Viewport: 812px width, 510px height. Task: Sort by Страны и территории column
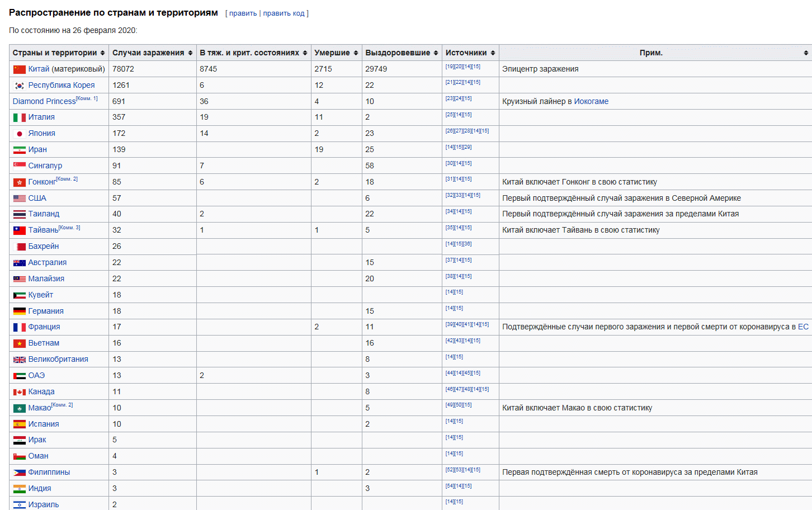[x=102, y=53]
